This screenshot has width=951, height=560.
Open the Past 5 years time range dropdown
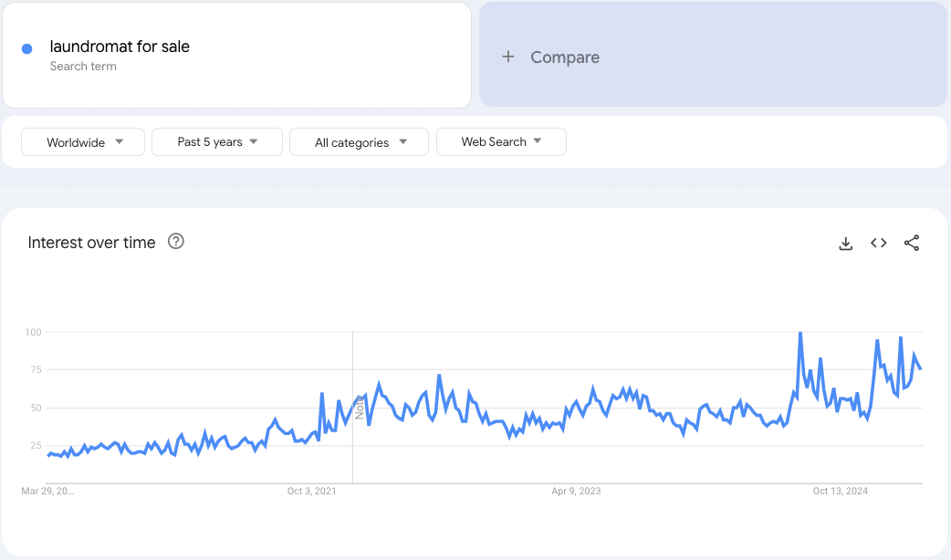[x=217, y=142]
